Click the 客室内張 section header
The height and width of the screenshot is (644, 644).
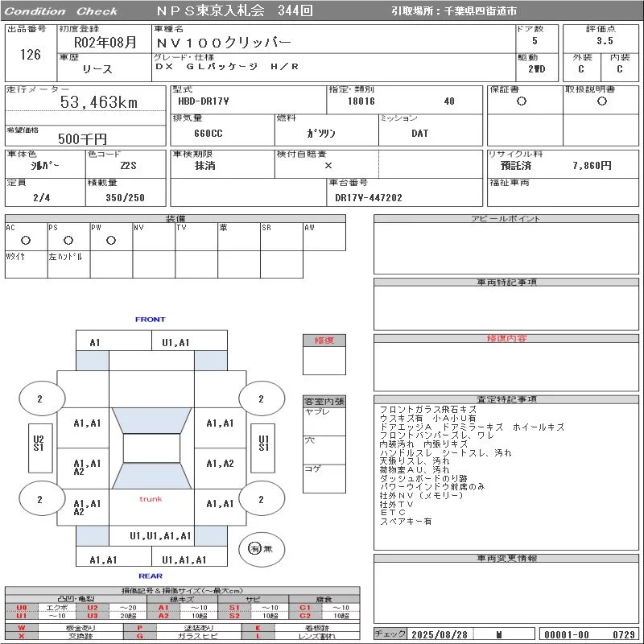324,401
